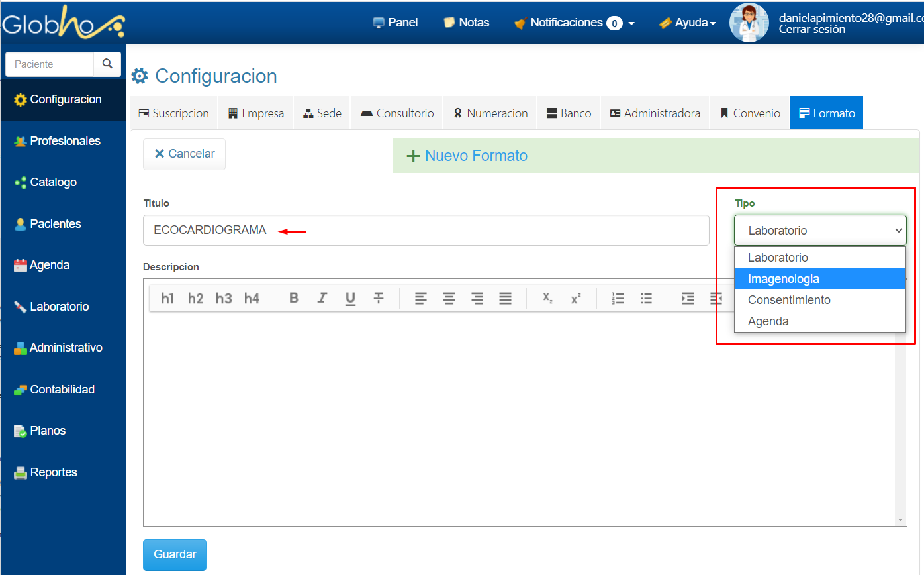This screenshot has width=924, height=575.
Task: Open the Notificaciones dropdown
Action: pyautogui.click(x=574, y=23)
